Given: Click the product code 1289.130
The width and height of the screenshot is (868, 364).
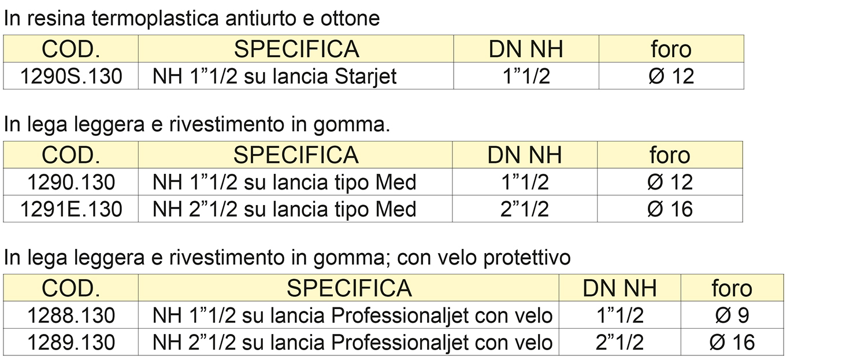Looking at the screenshot, I should pyautogui.click(x=71, y=343).
